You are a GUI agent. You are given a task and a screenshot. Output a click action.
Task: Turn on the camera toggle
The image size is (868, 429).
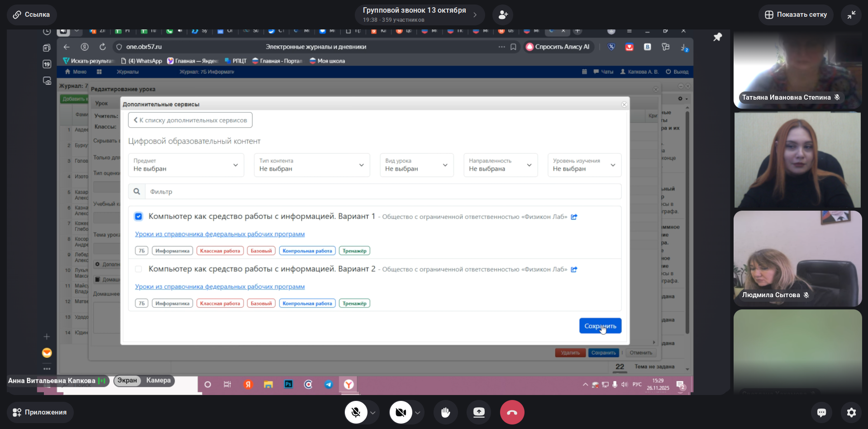click(401, 412)
